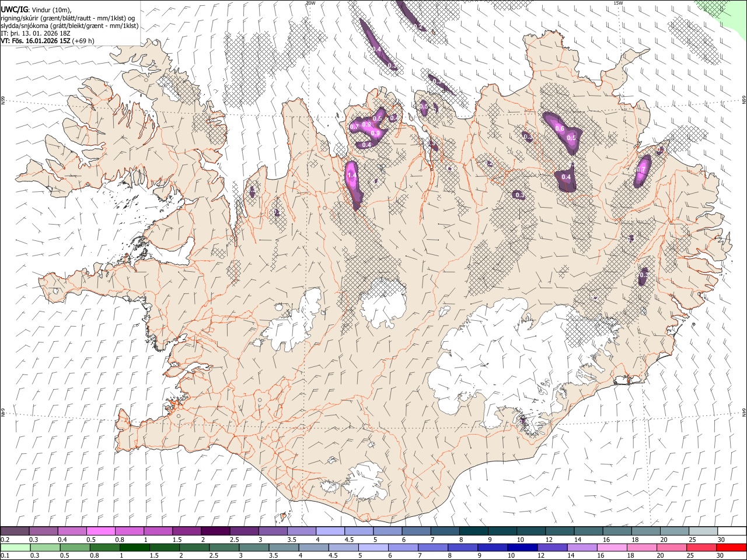The height and width of the screenshot is (560, 747).
Task: Pick the lavender snow-scale swatch between 4 and 4.5
Action: point(330,531)
